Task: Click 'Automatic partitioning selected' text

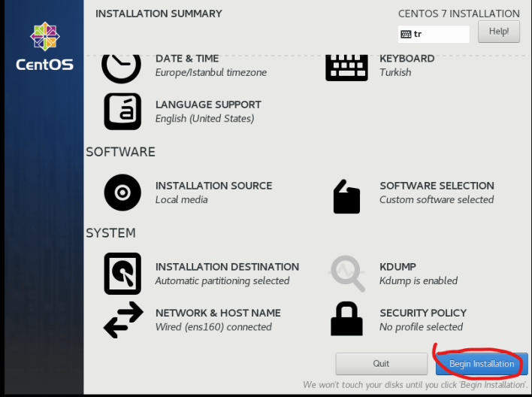Action: tap(222, 281)
